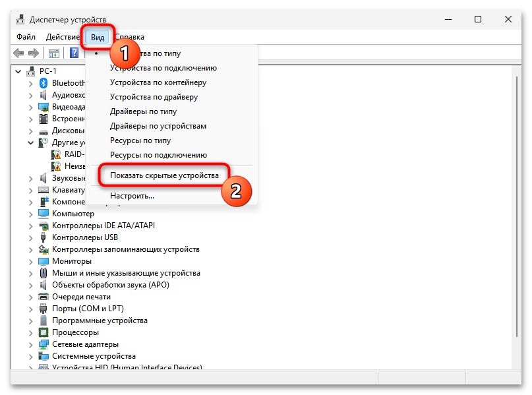The width and height of the screenshot is (532, 395).
Task: Open the Properties pane toolbar icon
Action: point(54,53)
